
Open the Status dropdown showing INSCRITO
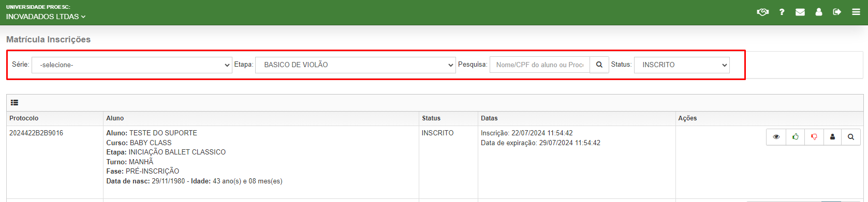pos(682,65)
